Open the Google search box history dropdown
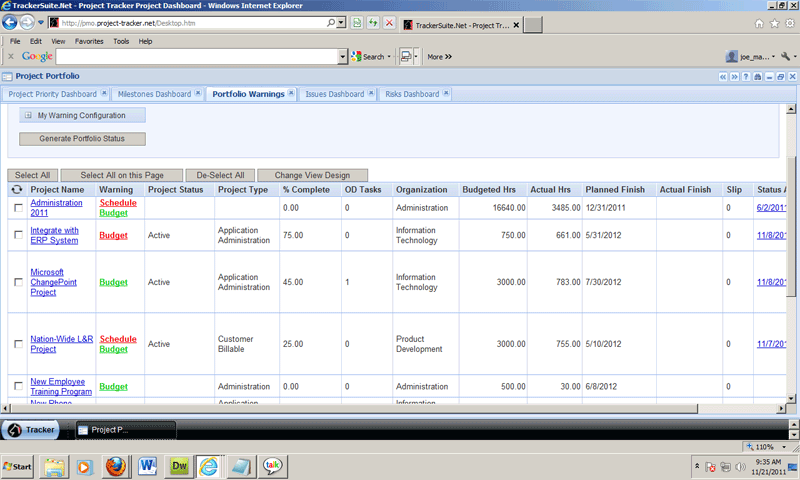The image size is (800, 480). [343, 57]
